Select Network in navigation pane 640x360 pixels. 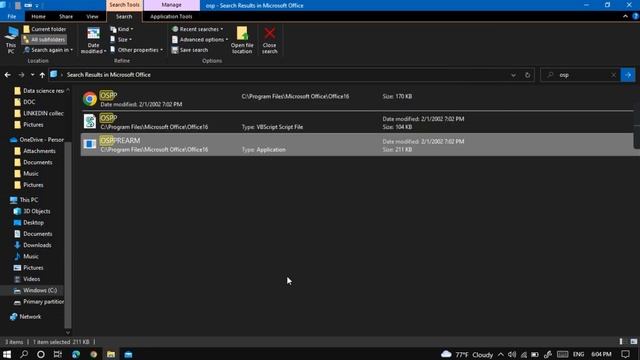click(x=25, y=317)
